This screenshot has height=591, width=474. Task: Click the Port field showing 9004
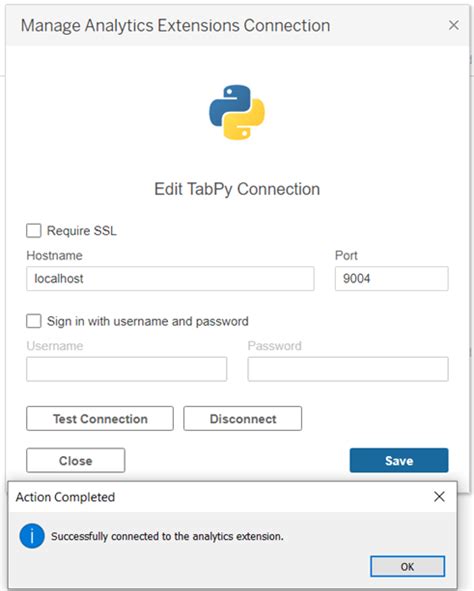[x=391, y=279]
